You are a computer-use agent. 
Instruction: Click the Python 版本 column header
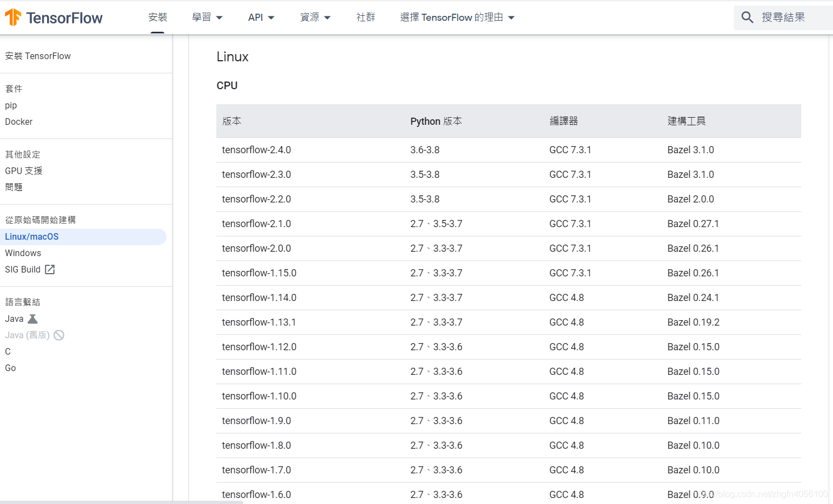point(436,121)
